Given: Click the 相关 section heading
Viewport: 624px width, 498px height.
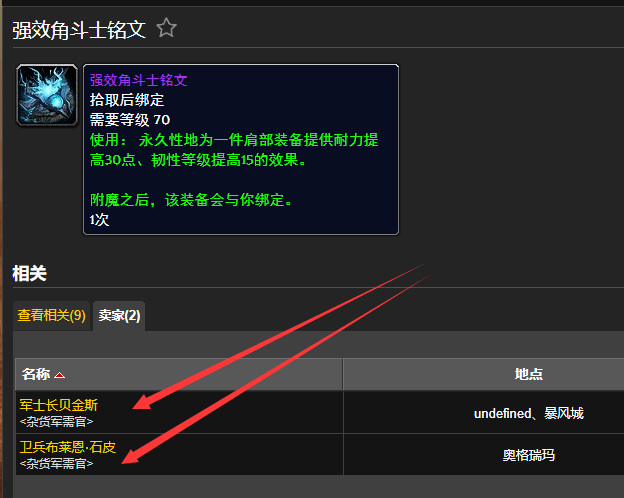Looking at the screenshot, I should coord(29,273).
